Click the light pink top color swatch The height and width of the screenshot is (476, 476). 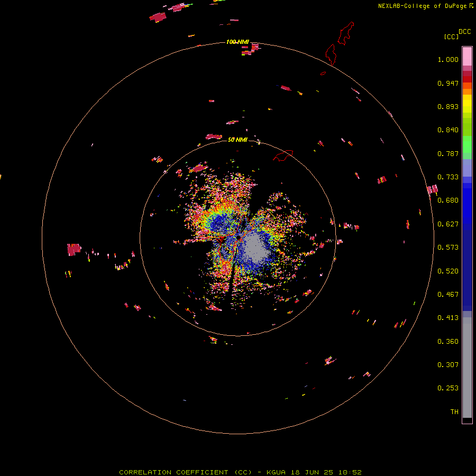467,57
